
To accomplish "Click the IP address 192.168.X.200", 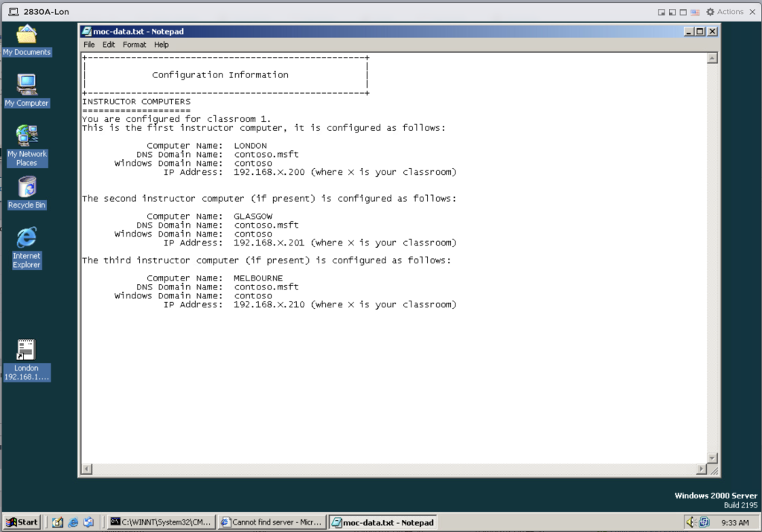I will pos(269,172).
